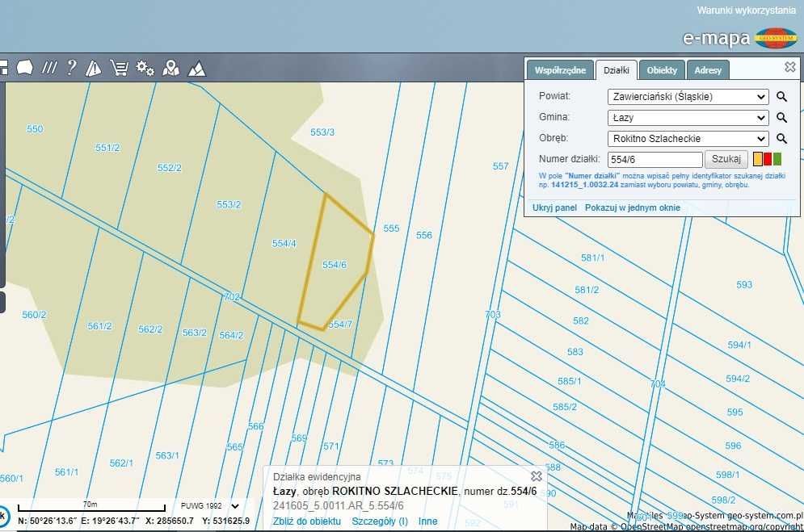Switch to the Adresy tab
Viewport: 804px width, 532px height.
click(x=708, y=70)
